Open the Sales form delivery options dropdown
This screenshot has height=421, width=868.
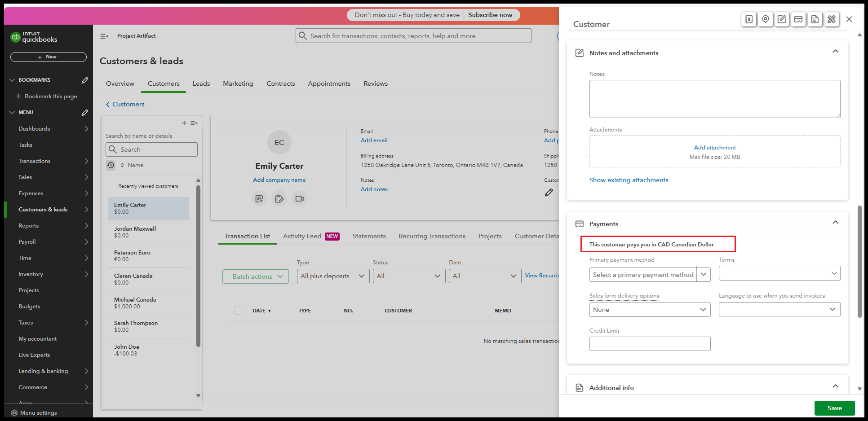[x=650, y=310]
